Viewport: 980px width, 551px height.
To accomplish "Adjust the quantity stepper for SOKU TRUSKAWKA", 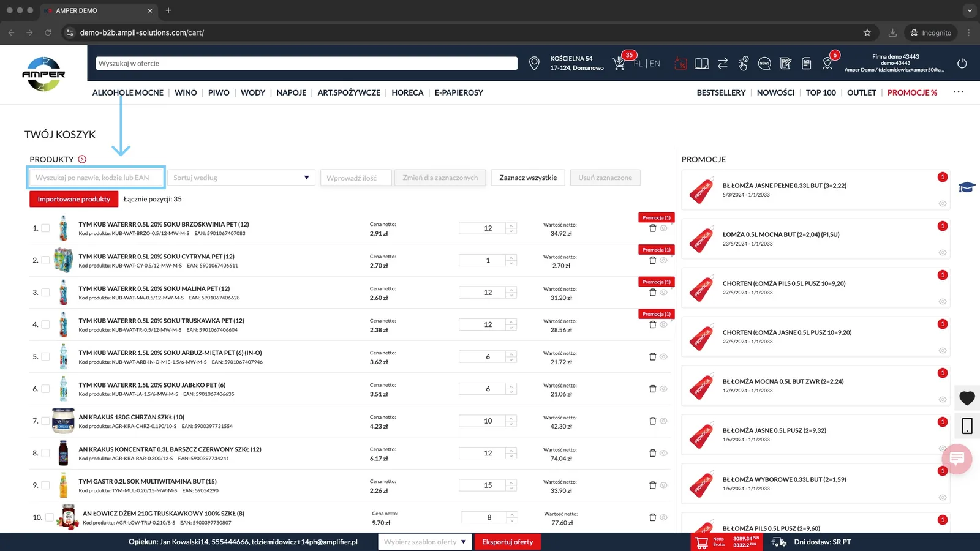I will [x=511, y=324].
